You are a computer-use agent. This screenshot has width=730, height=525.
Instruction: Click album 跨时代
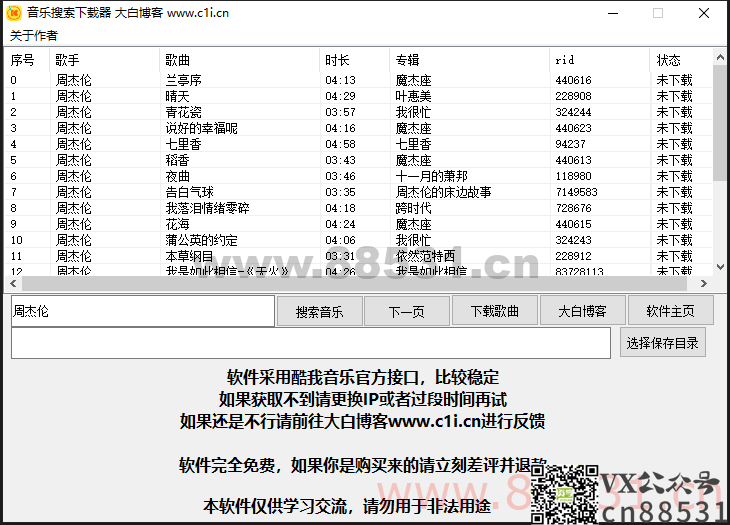click(x=413, y=208)
